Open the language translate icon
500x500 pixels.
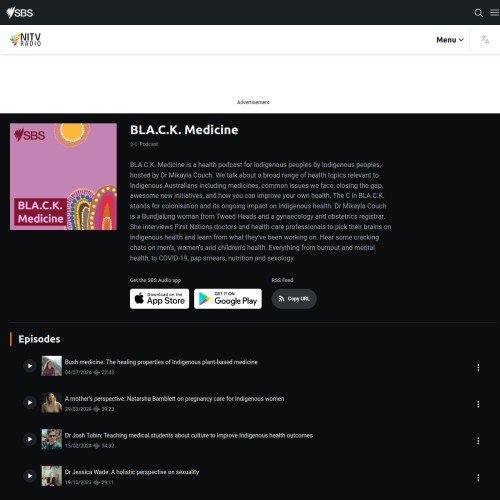pos(485,40)
